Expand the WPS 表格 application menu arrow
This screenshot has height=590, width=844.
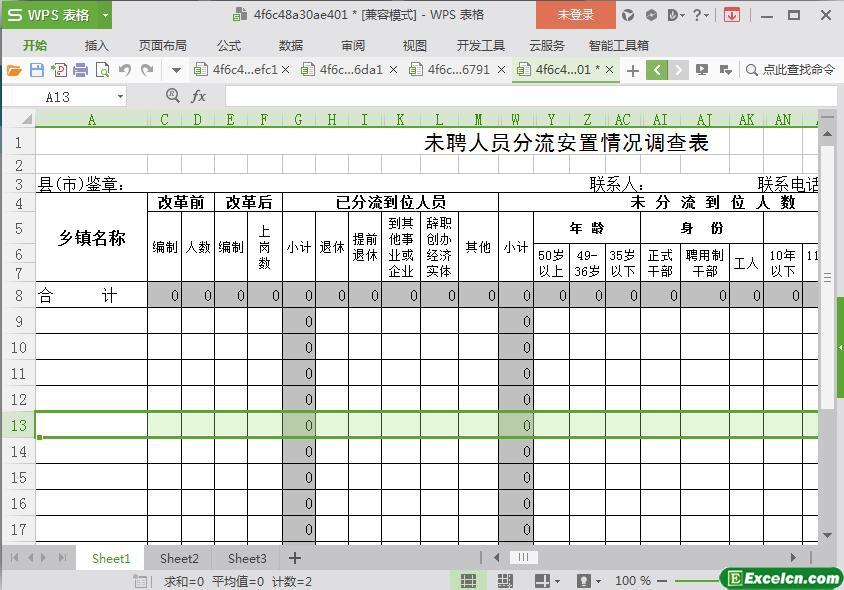coord(105,15)
